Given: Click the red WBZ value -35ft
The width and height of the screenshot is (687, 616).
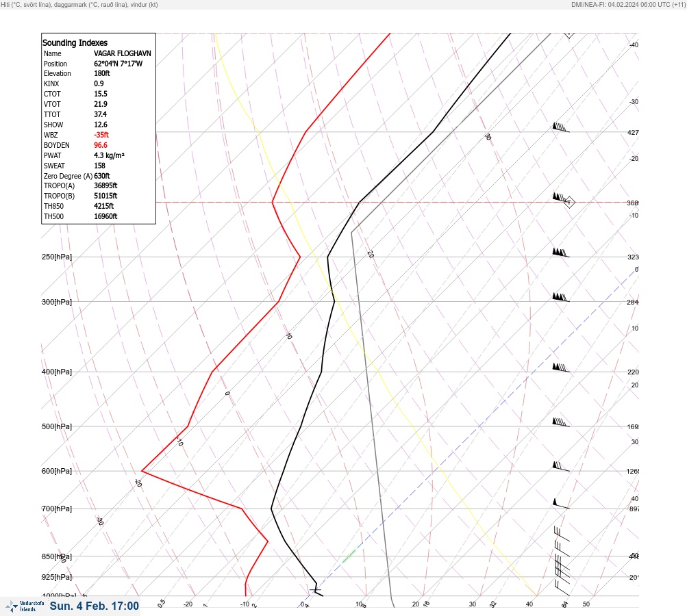Looking at the screenshot, I should point(101,135).
